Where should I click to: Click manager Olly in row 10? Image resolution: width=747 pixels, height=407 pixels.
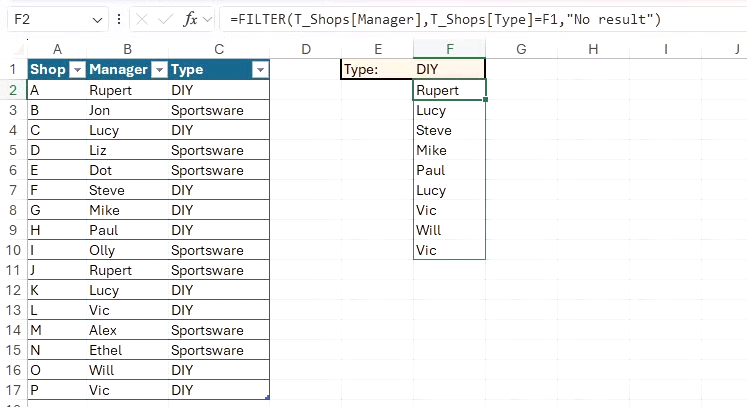[x=128, y=250]
